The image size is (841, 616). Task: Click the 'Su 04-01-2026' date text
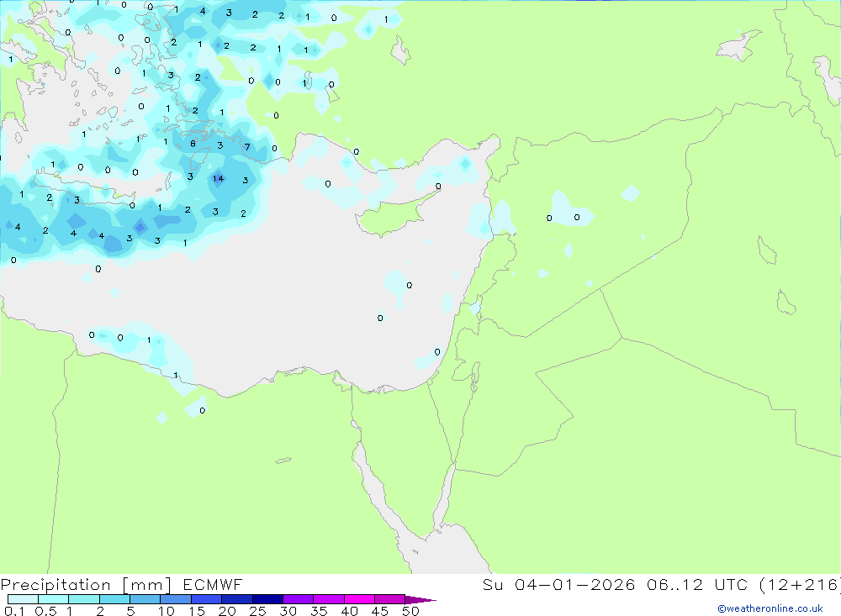click(x=558, y=584)
